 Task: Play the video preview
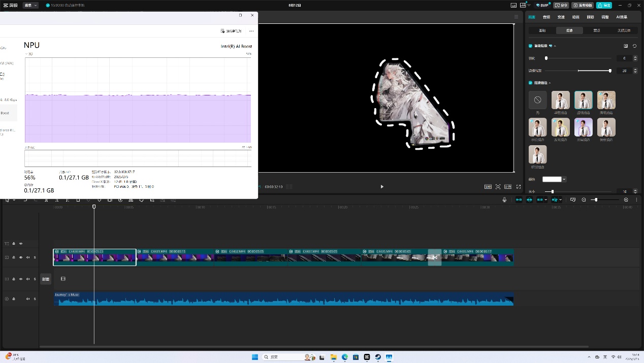click(x=382, y=187)
